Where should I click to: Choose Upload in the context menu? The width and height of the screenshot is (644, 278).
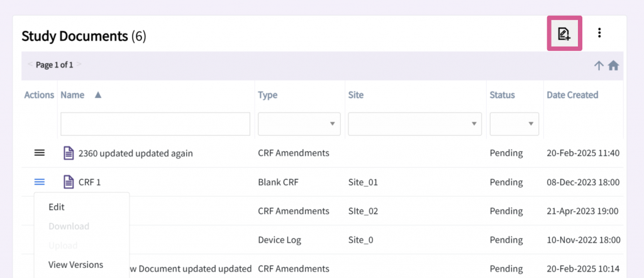[63, 245]
